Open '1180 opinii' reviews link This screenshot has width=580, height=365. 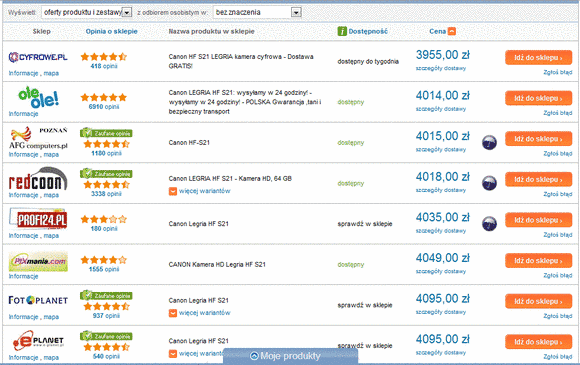coord(106,153)
